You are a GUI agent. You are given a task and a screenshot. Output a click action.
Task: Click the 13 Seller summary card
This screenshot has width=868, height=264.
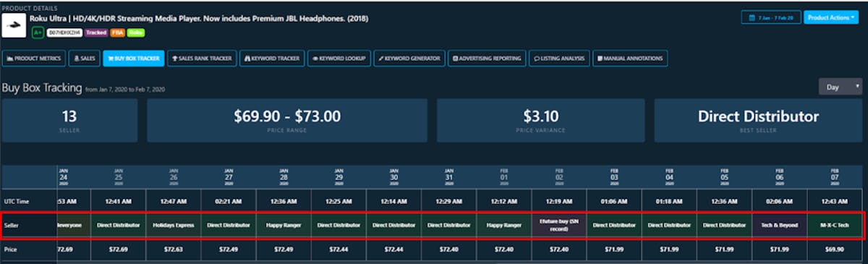70,121
